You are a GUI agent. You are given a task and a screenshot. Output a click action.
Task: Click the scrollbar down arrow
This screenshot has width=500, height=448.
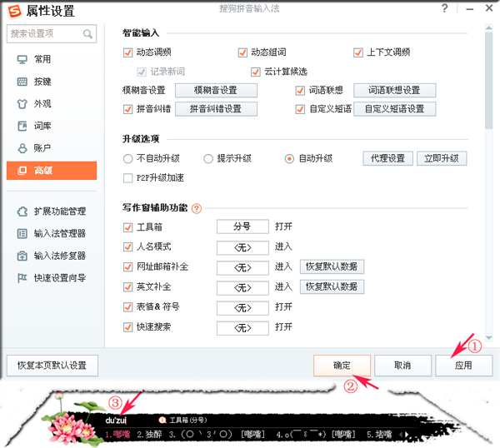(489, 338)
